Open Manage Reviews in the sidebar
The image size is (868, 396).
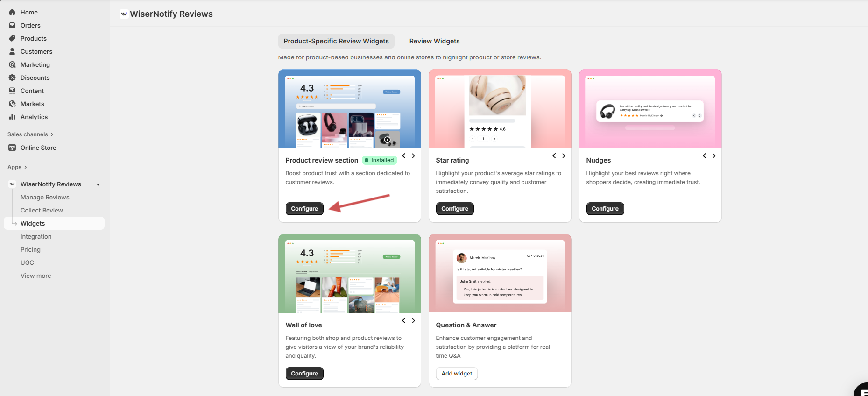(45, 197)
